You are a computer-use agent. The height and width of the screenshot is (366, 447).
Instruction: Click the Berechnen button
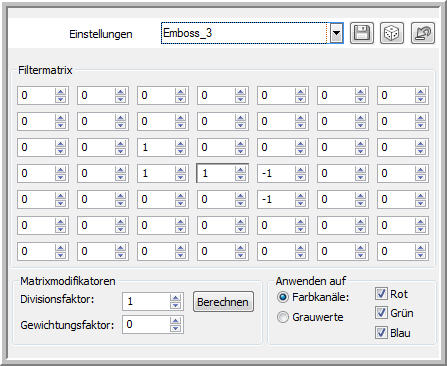223,302
